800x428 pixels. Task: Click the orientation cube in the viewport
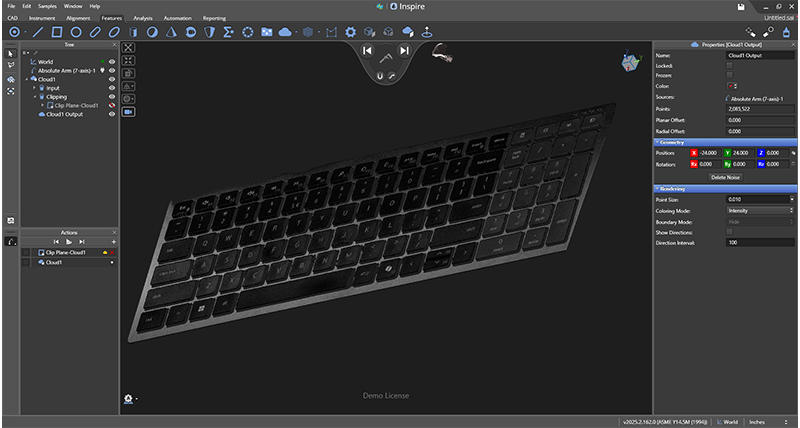pyautogui.click(x=631, y=62)
